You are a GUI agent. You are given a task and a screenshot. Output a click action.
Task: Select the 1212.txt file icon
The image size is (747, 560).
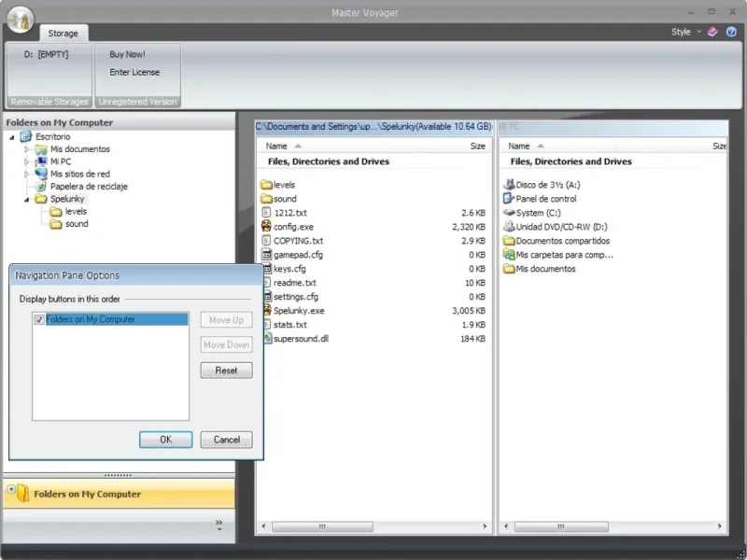point(266,213)
